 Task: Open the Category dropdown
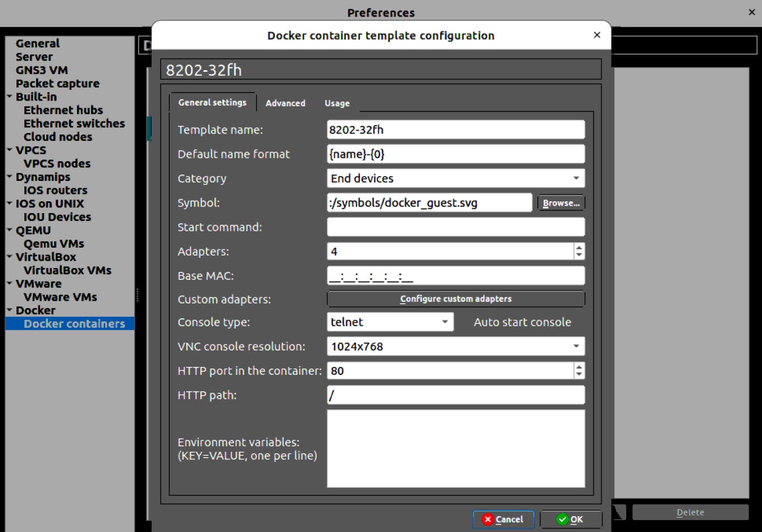pyautogui.click(x=455, y=179)
